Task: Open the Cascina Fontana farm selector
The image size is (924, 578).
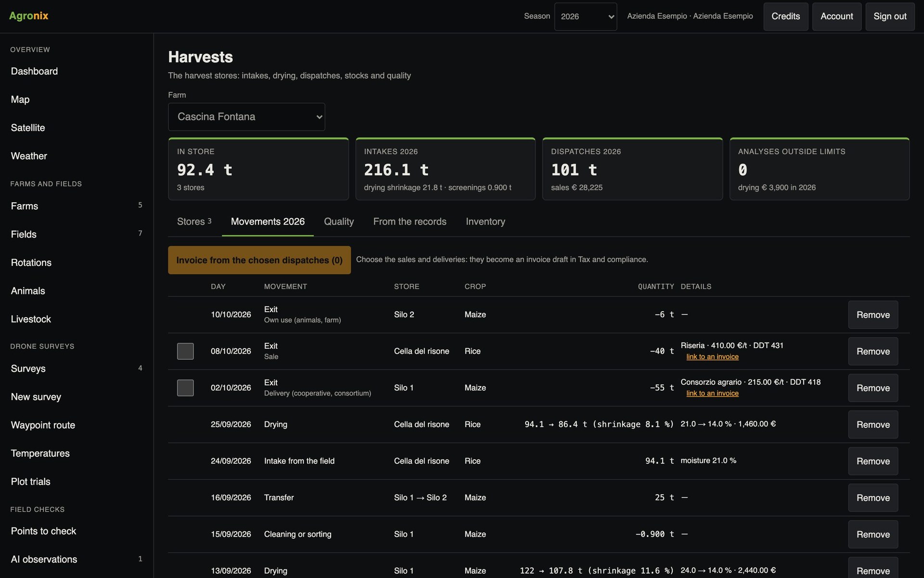Action: 246,117
